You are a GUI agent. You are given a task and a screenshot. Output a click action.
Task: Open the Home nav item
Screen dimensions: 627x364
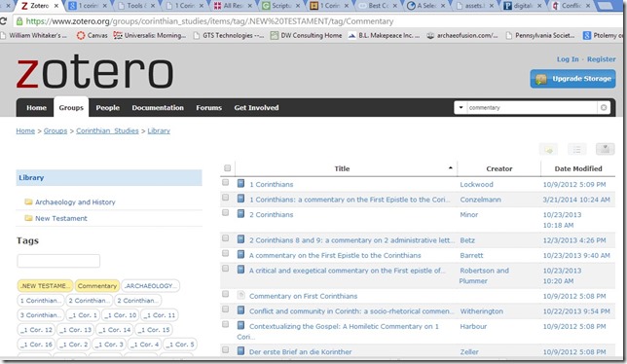coord(36,108)
